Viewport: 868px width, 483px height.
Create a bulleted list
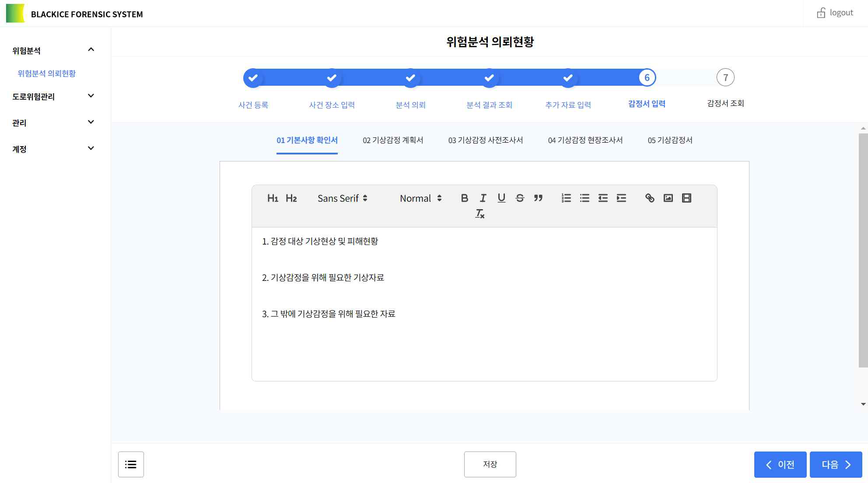click(x=584, y=198)
